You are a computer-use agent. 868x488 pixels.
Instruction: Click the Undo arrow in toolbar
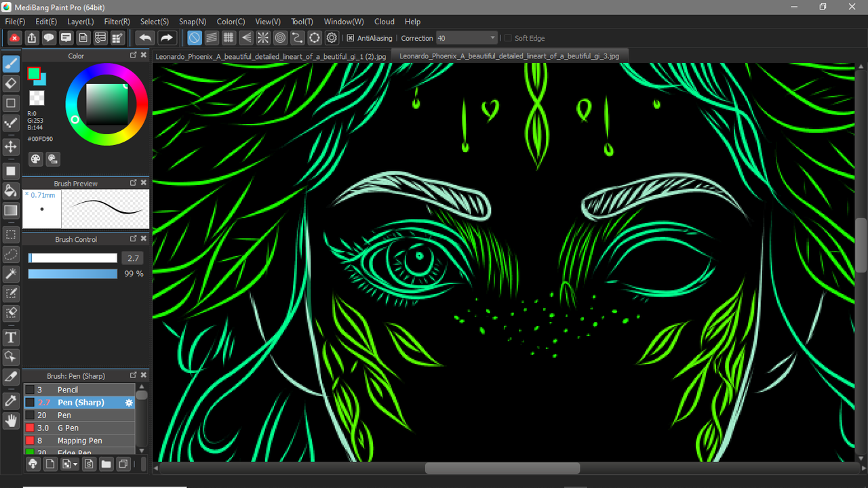coord(145,38)
